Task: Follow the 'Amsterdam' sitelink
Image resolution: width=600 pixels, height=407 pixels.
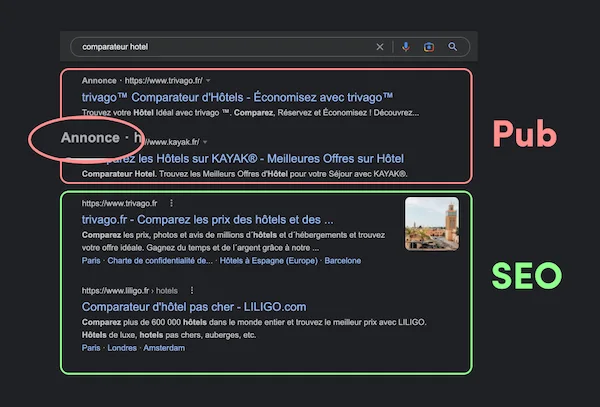Action: click(164, 348)
